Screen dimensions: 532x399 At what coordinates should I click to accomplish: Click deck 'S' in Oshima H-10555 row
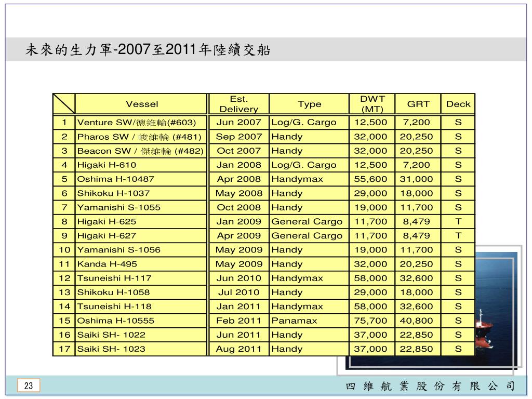point(458,321)
